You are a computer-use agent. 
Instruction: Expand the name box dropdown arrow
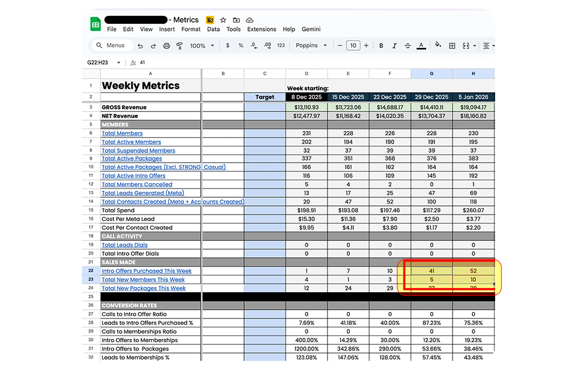pyautogui.click(x=119, y=62)
